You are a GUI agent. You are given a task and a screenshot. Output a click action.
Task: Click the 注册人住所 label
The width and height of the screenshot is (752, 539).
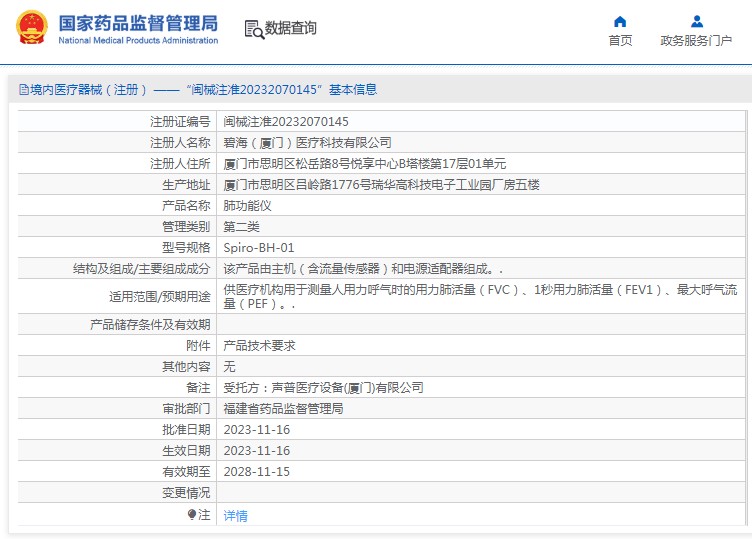click(180, 164)
